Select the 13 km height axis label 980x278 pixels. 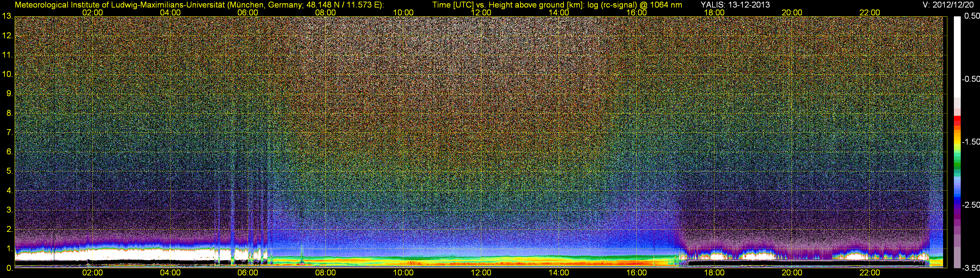coord(7,16)
